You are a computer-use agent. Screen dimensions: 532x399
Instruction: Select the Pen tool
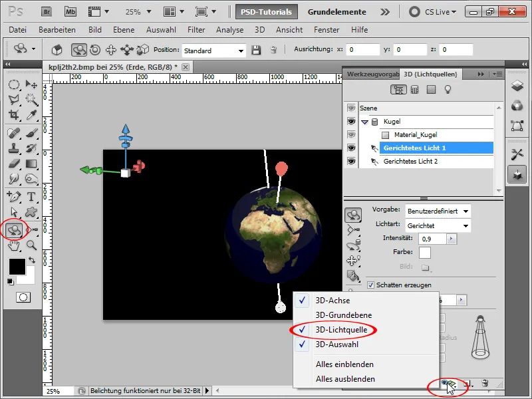pos(13,196)
